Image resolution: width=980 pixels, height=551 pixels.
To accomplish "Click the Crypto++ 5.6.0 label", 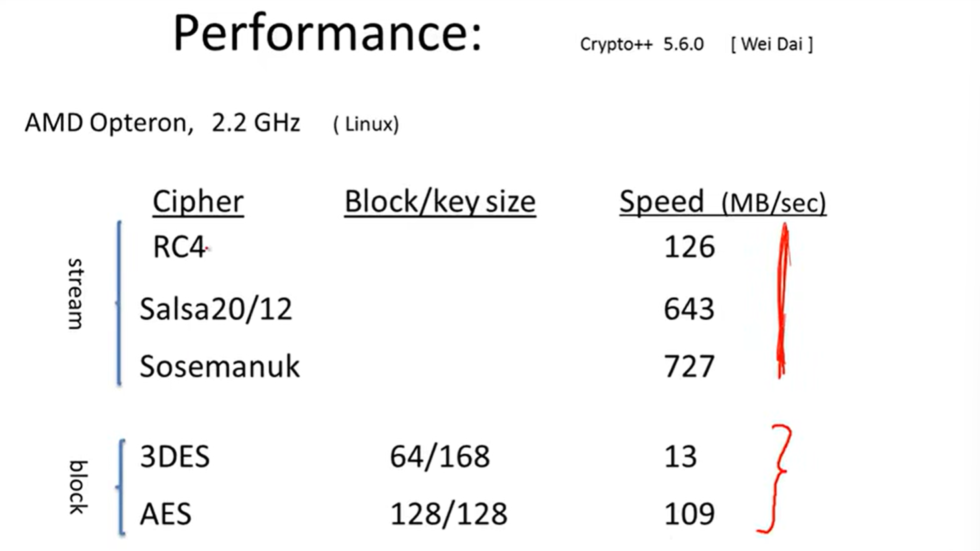I will pyautogui.click(x=641, y=45).
